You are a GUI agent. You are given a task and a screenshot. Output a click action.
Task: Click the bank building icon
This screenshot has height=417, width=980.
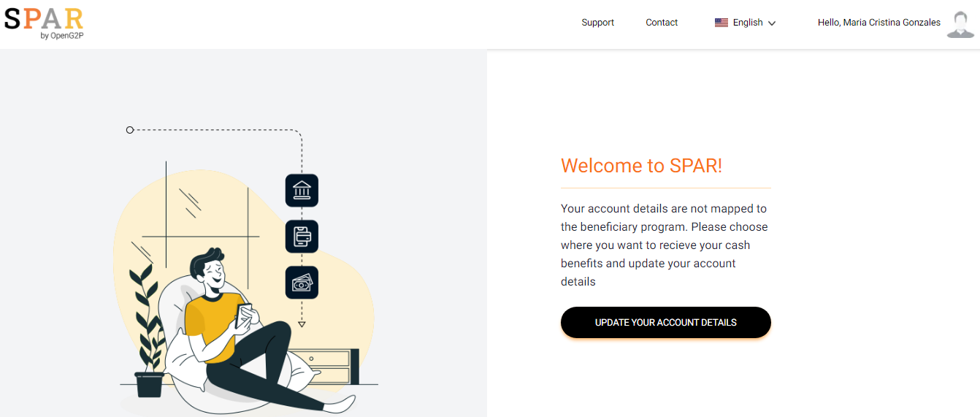[x=302, y=191]
